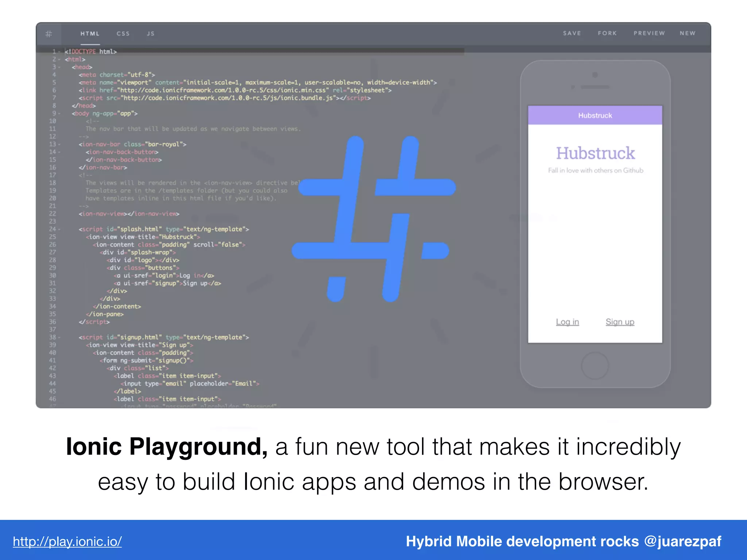Click the @juarezpaf footer text
The width and height of the screenshot is (747, 560).
click(x=683, y=541)
